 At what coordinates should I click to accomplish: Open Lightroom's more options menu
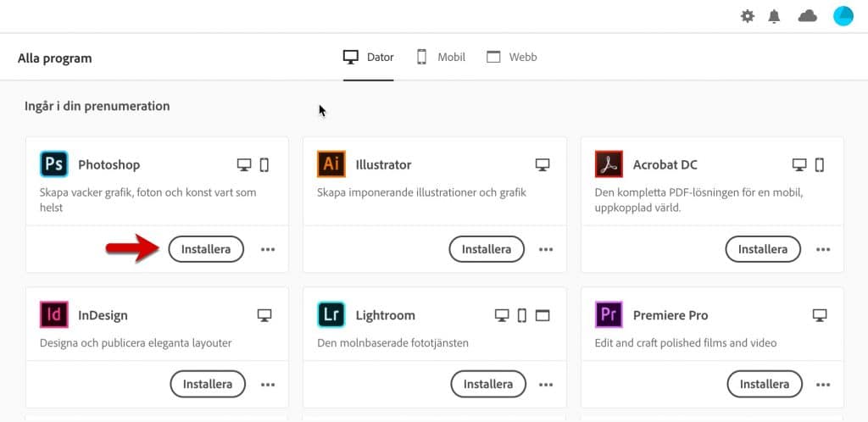click(x=546, y=385)
